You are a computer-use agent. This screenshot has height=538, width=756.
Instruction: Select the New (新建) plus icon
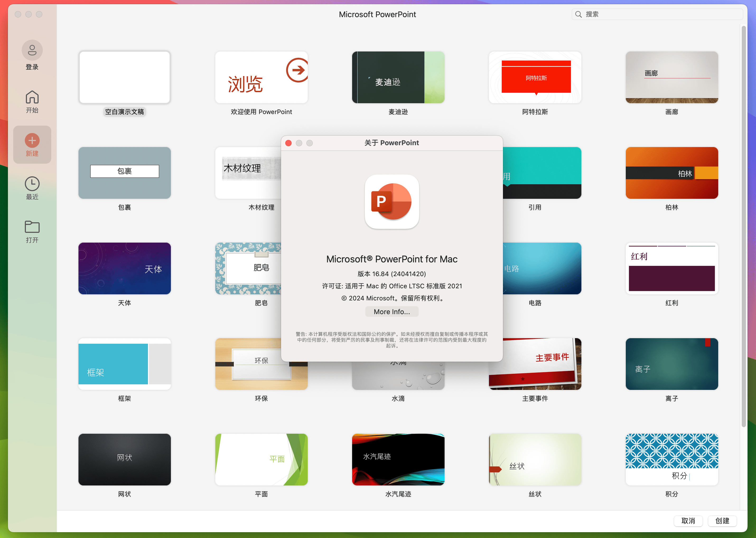[x=32, y=140]
